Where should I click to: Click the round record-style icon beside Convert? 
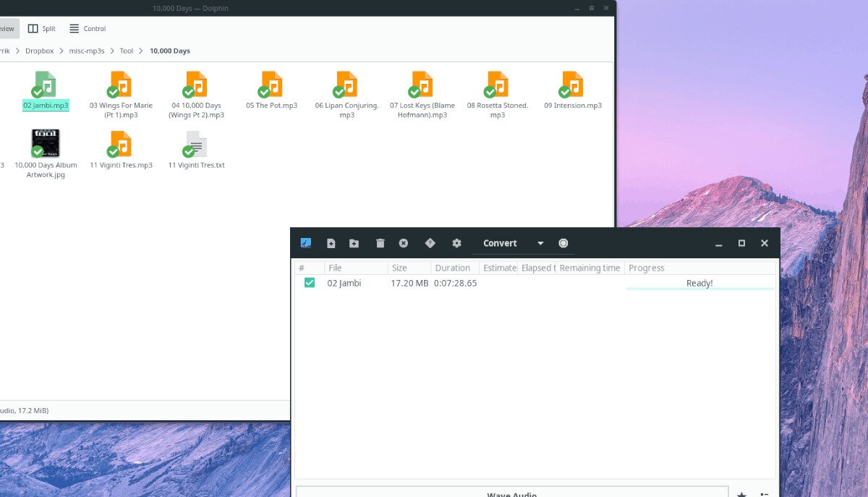pyautogui.click(x=563, y=243)
